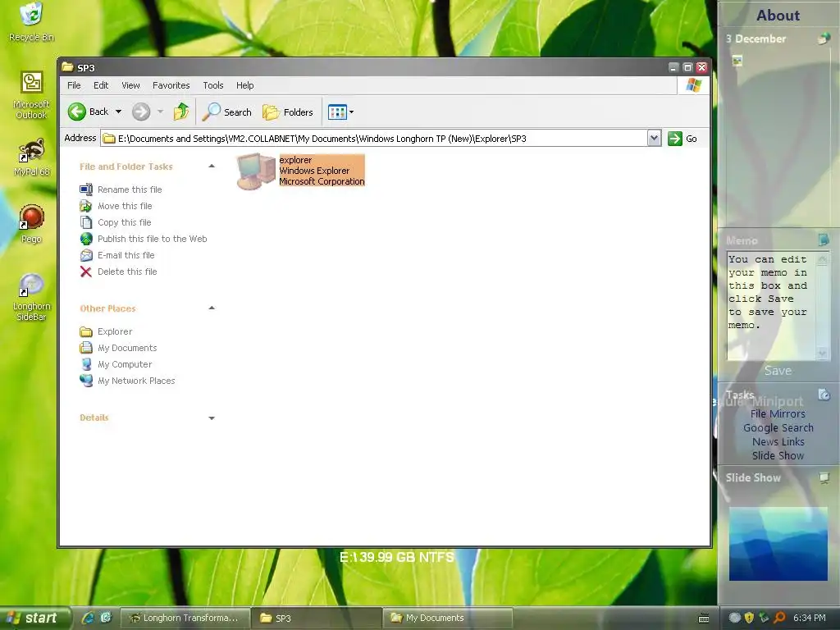
Task: Click the small picture icon under December
Action: coord(737,61)
